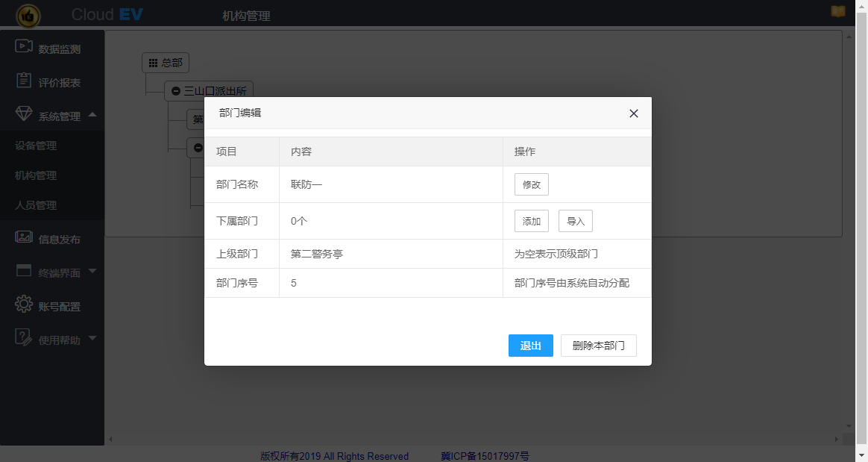Click the 操作 column header
868x462 pixels.
point(525,152)
